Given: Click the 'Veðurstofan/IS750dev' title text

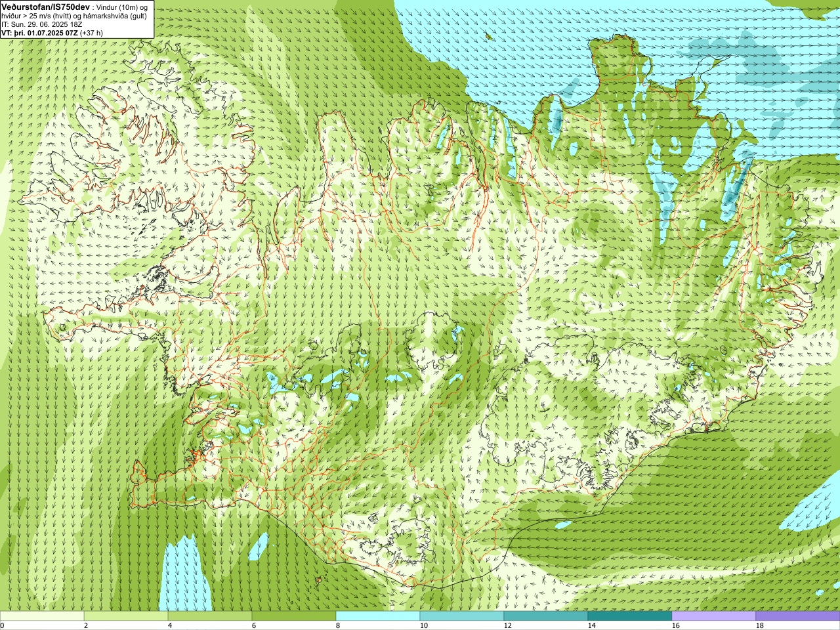Looking at the screenshot, I should (46, 7).
